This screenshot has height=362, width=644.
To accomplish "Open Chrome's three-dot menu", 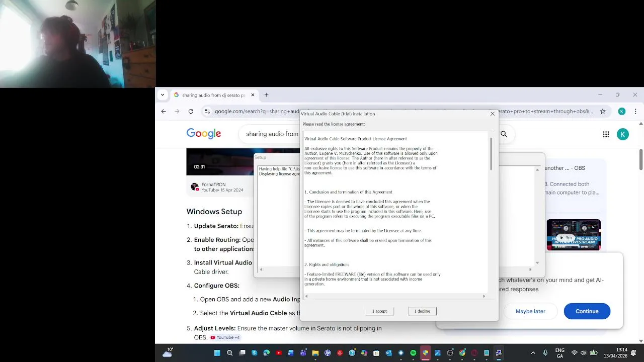I will pyautogui.click(x=636, y=111).
